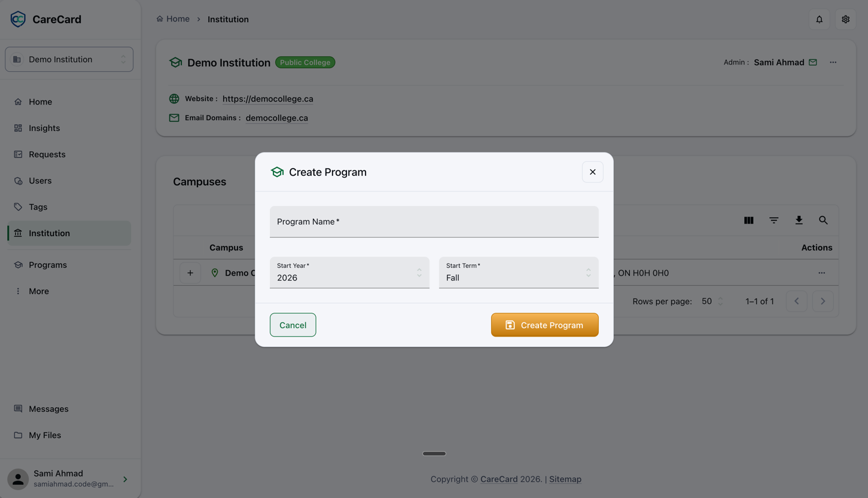Click the Home breadcrumb link
This screenshot has height=498, width=868.
173,19
